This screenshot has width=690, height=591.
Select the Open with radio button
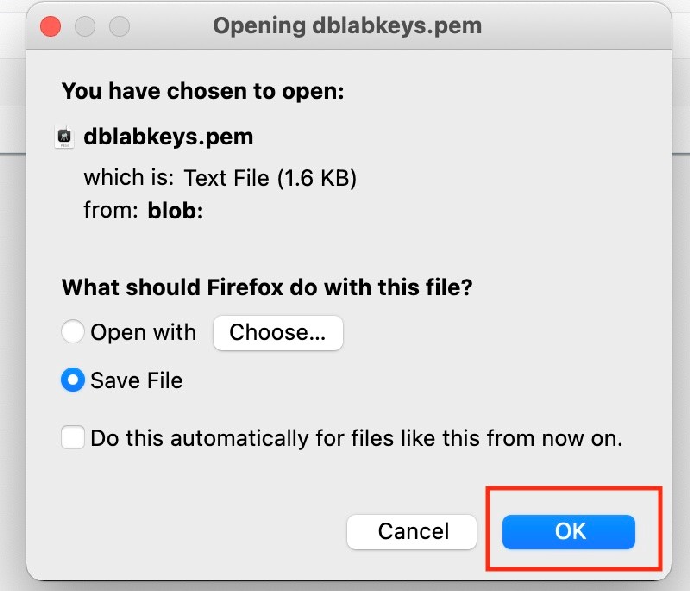(73, 333)
